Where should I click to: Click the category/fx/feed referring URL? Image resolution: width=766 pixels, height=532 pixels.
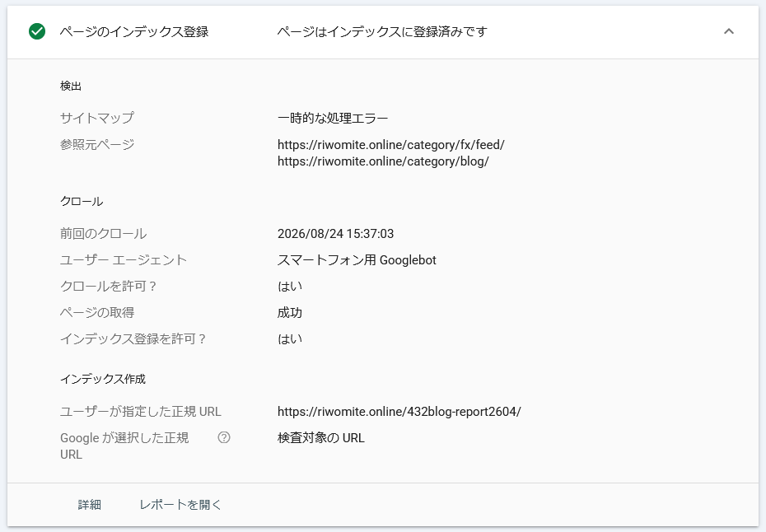click(x=390, y=145)
